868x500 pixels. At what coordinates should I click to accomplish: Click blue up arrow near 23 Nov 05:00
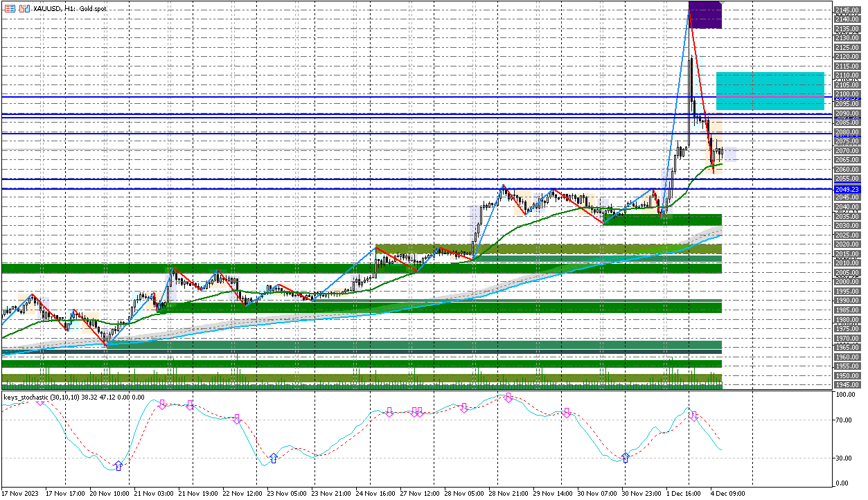[x=274, y=458]
